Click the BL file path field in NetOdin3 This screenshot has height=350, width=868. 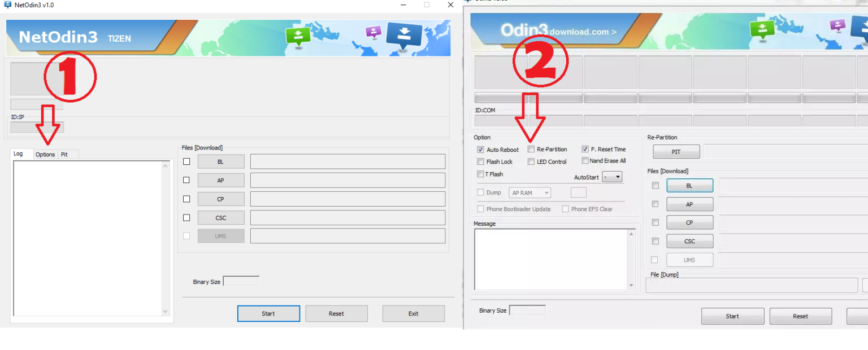click(348, 161)
